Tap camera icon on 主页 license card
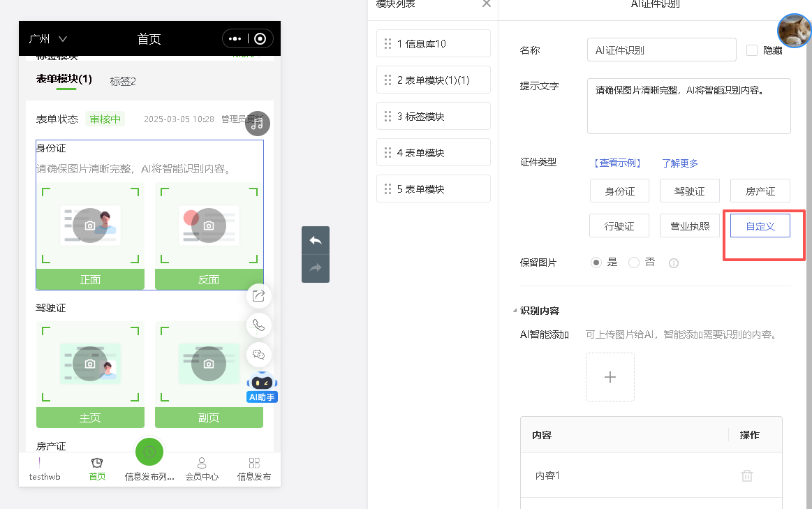The width and height of the screenshot is (812, 509). coord(90,364)
